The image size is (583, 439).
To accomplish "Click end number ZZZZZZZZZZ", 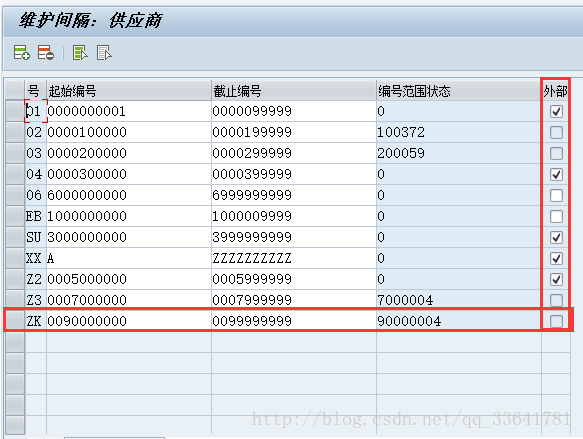I will click(x=294, y=258).
